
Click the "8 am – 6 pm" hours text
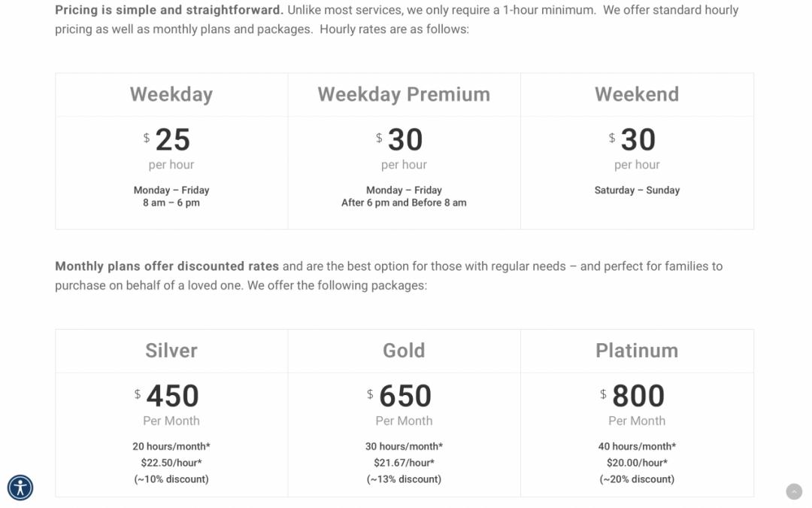pyautogui.click(x=171, y=202)
